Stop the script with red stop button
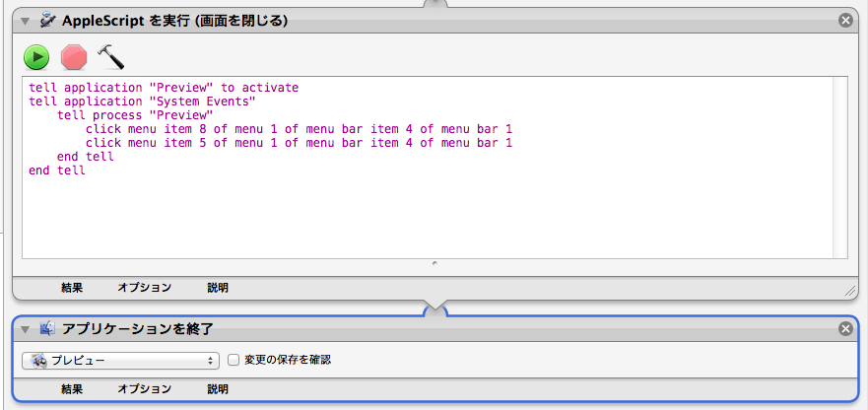868x410 pixels. [74, 57]
